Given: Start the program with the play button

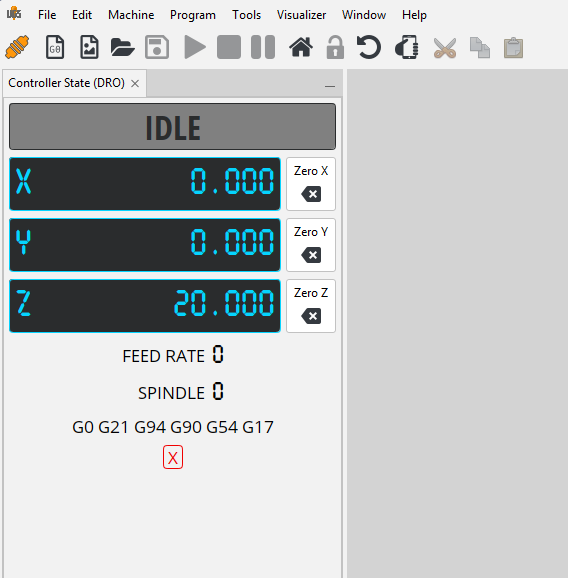Looking at the screenshot, I should pos(195,47).
